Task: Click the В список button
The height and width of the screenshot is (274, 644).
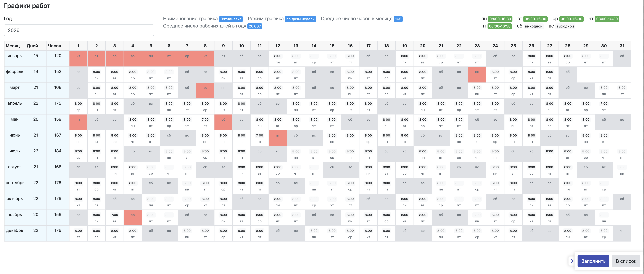Action: coord(626,261)
